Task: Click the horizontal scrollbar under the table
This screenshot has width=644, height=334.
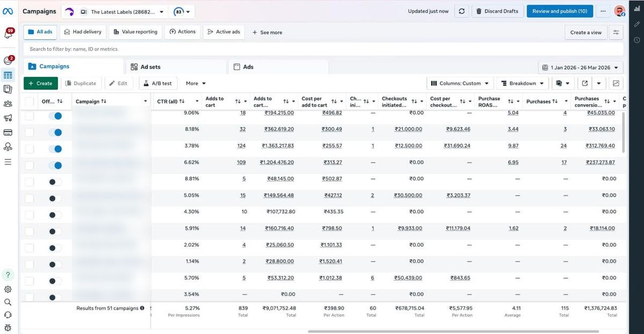Action: [453, 331]
